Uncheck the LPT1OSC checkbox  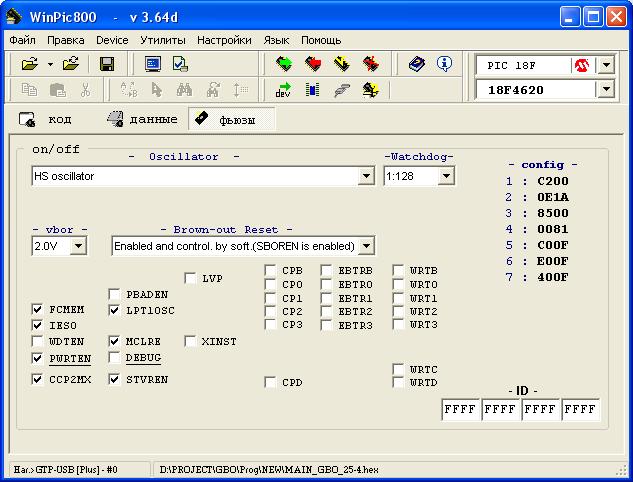click(x=114, y=310)
